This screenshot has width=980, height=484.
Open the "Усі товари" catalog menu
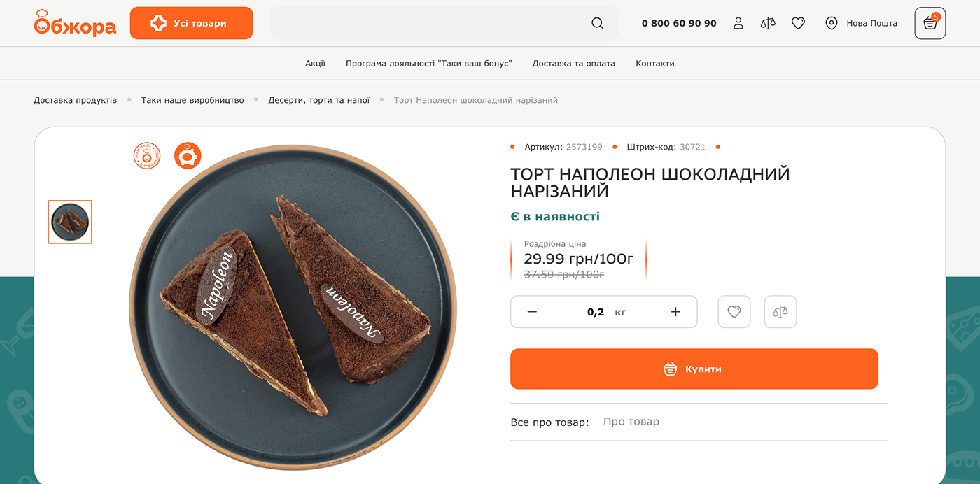coord(191,23)
